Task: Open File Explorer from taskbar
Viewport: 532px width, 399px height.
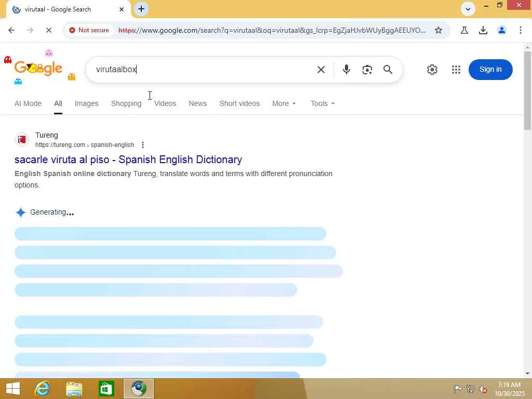Action: click(74, 389)
